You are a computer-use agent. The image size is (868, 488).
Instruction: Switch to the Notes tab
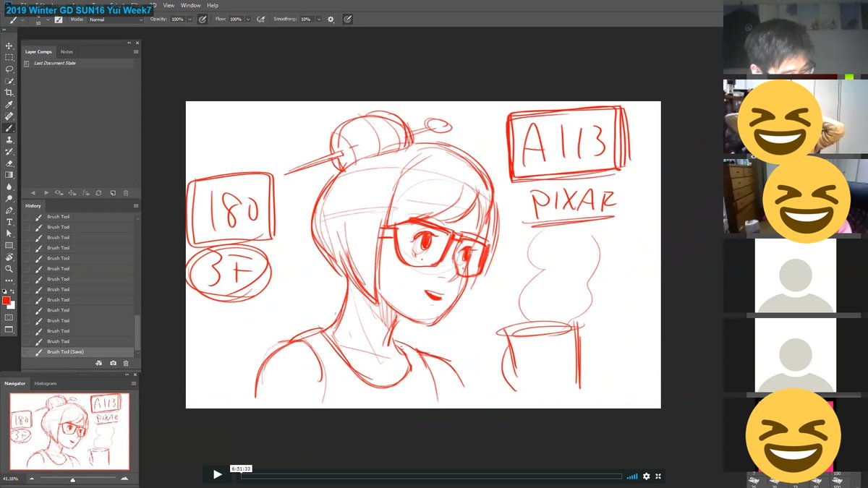click(67, 52)
